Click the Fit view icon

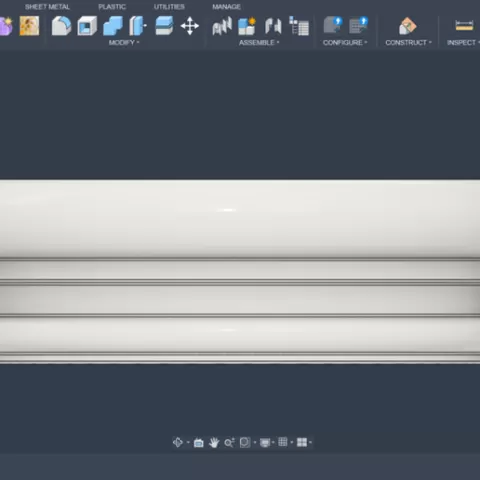click(245, 443)
